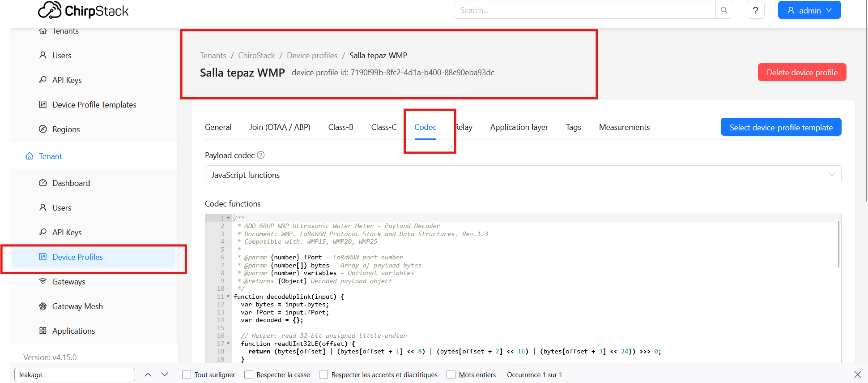Fold the decodeUplink function at line 11
Image resolution: width=868 pixels, height=383 pixels.
[228, 297]
